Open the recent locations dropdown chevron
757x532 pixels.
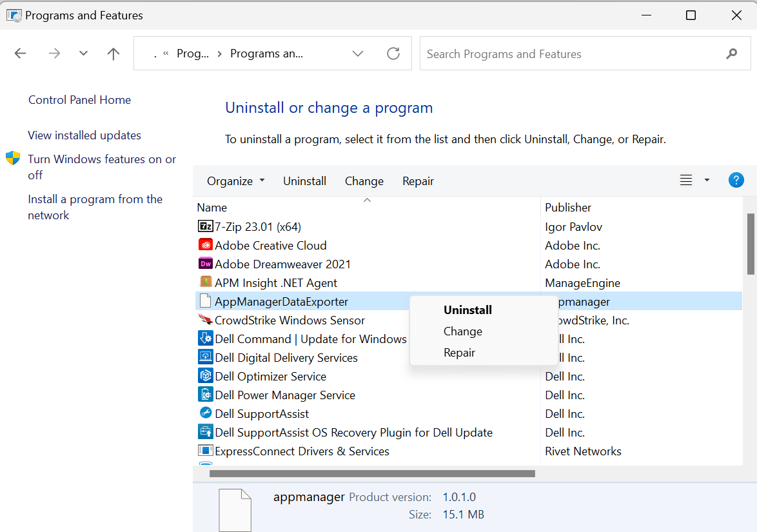[84, 53]
